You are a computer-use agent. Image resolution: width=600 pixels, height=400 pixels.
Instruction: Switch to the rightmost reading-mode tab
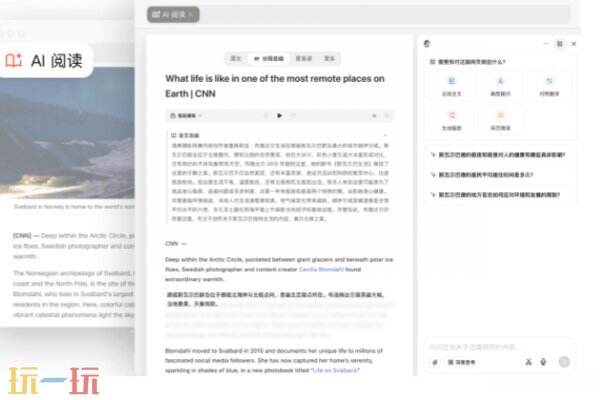click(x=329, y=59)
